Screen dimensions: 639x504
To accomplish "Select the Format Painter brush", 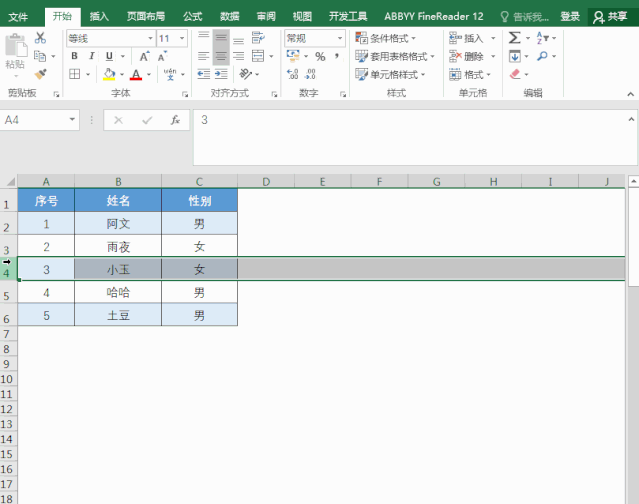I will click(40, 74).
